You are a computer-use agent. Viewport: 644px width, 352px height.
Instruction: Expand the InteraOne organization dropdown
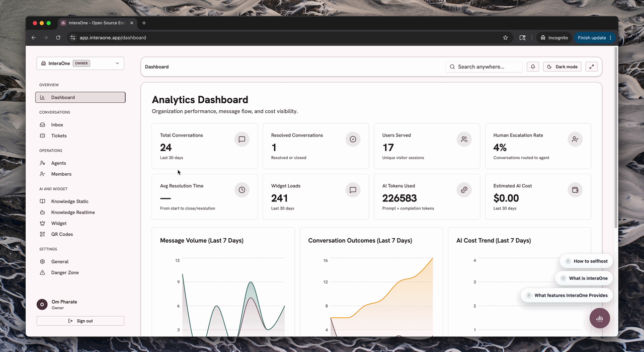point(80,63)
